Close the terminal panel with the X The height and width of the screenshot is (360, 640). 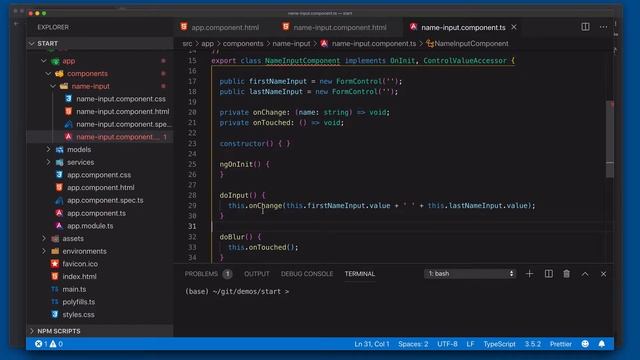[x=603, y=274]
